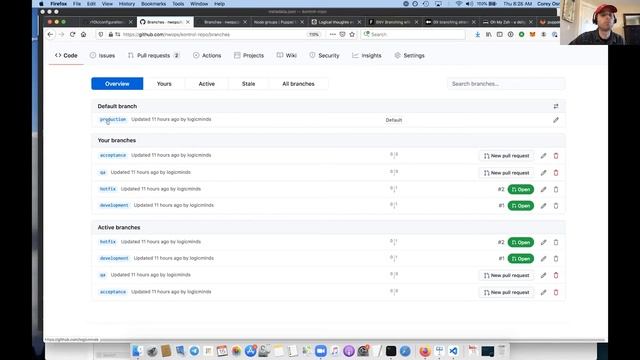Image resolution: width=640 pixels, height=360 pixels.
Task: Rename the production default branch pencil icon
Action: 556,120
